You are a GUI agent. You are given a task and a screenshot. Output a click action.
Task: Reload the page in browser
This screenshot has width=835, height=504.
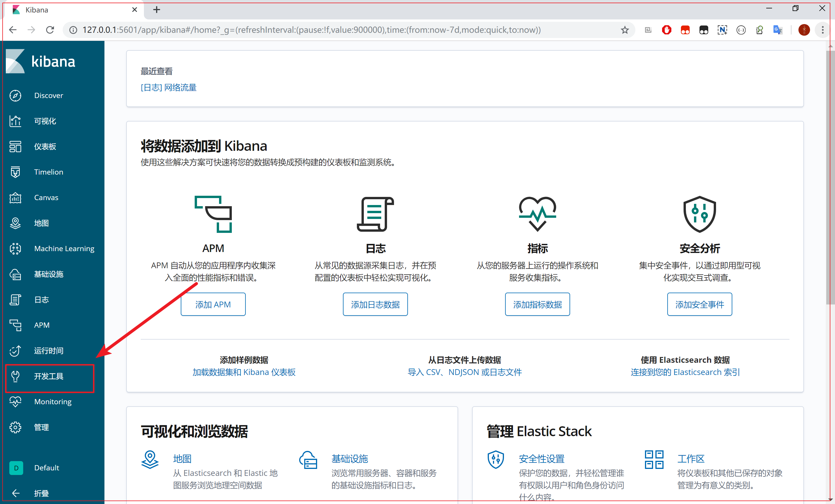(50, 30)
